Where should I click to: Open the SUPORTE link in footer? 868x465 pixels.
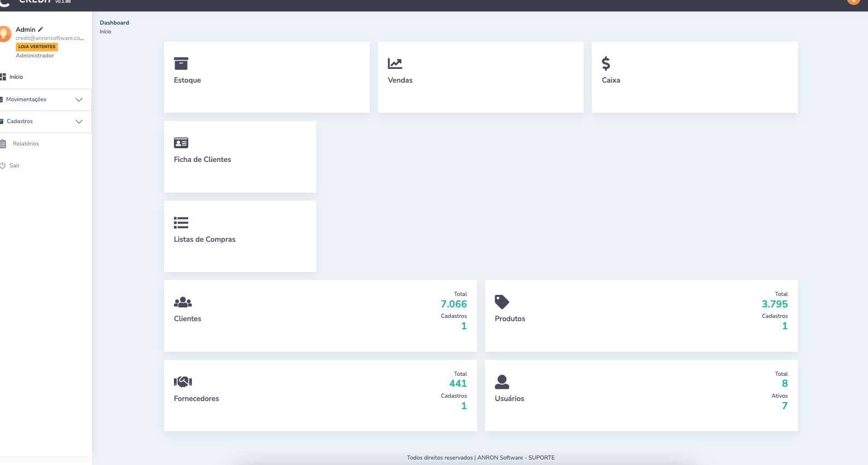tap(541, 458)
